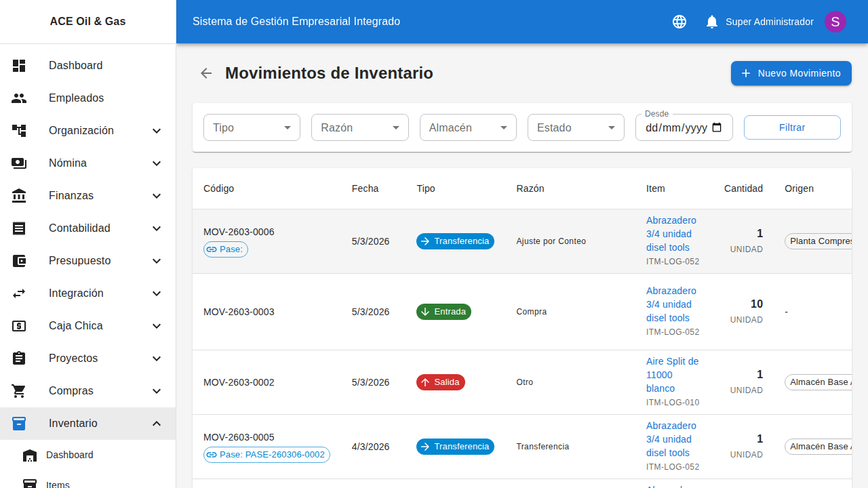Open the notifications bell icon
This screenshot has width=868, height=488.
tap(711, 21)
